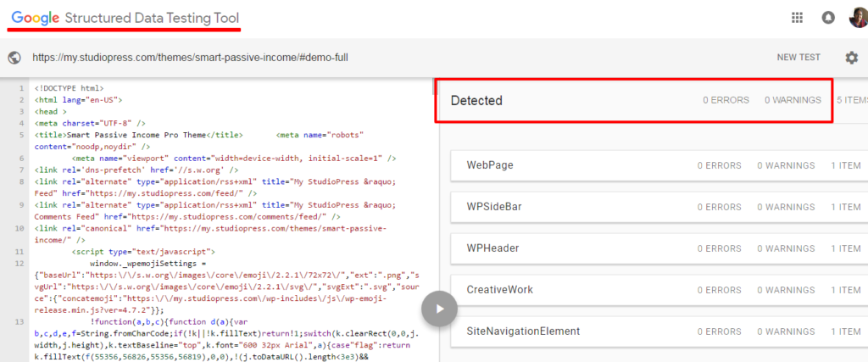
Task: Expand the WPHeader result row
Action: click(x=659, y=248)
